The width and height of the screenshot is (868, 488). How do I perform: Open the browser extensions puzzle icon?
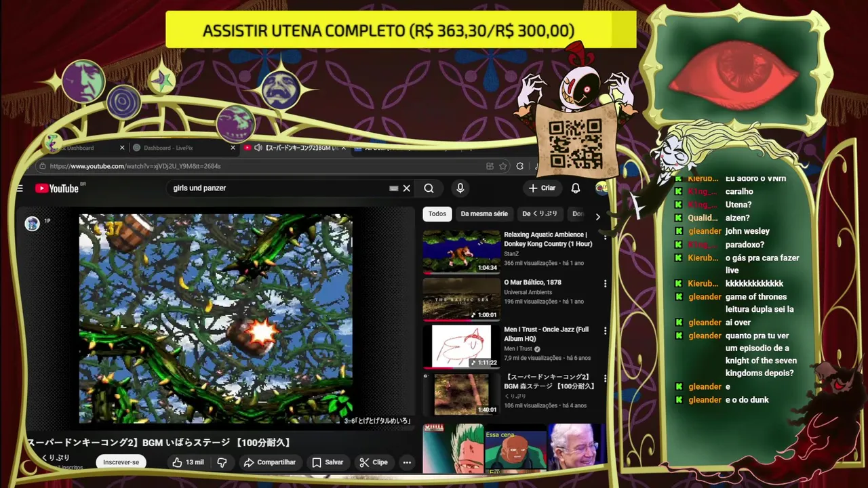pyautogui.click(x=520, y=166)
